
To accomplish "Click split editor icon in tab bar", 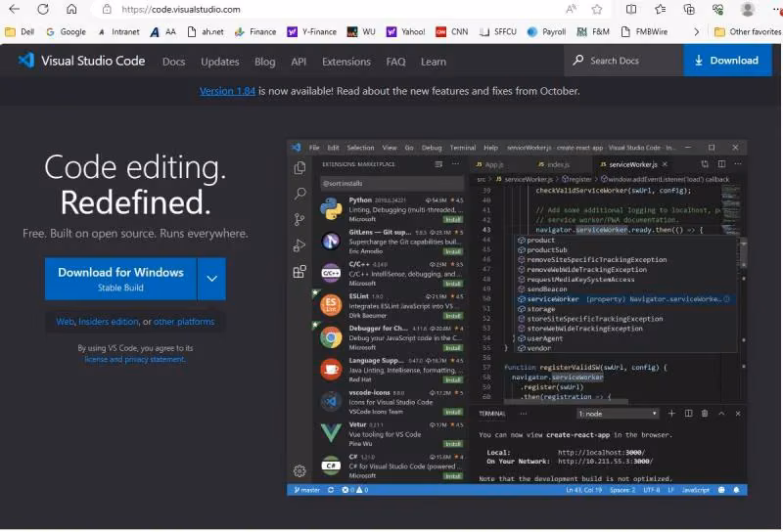I will click(721, 164).
